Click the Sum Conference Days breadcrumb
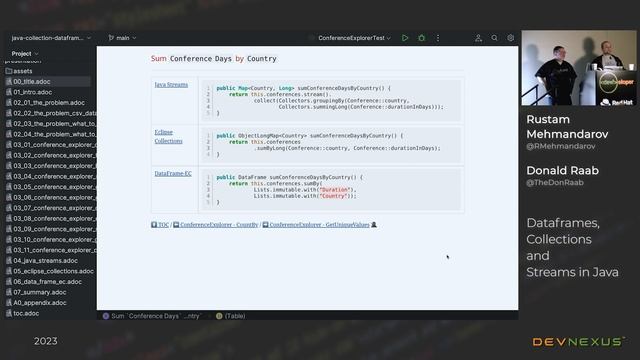The height and width of the screenshot is (360, 640). [152, 316]
